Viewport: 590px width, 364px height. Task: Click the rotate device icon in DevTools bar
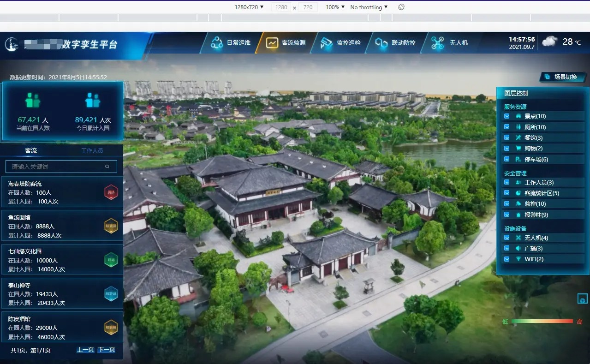[x=401, y=7]
